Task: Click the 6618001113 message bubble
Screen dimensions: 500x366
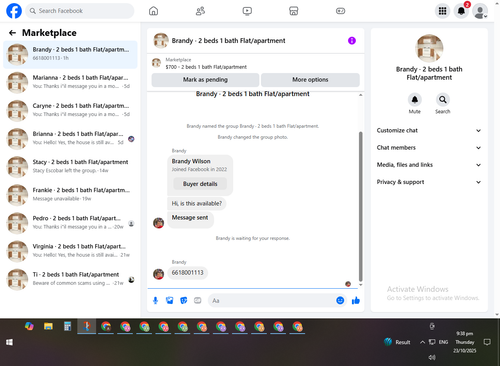Action: [x=187, y=273]
